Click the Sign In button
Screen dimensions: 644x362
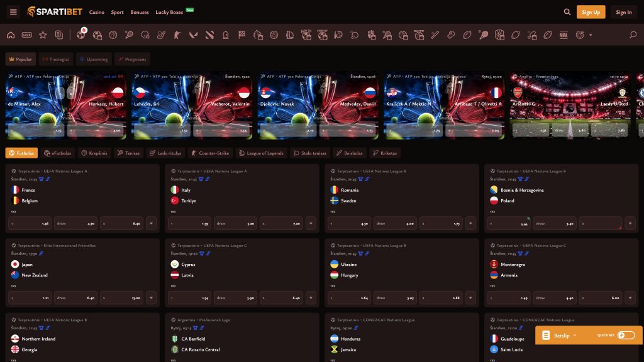coord(623,12)
